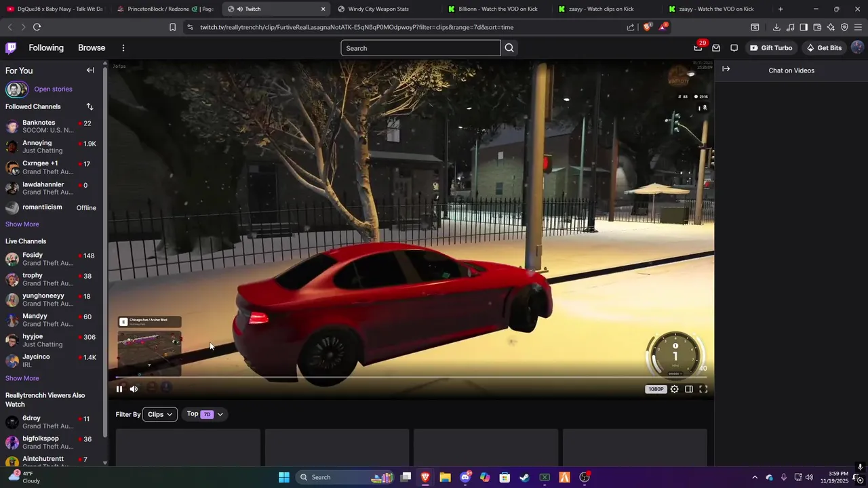The image size is (868, 488).
Task: Click the Get Bits button
Action: (x=824, y=48)
